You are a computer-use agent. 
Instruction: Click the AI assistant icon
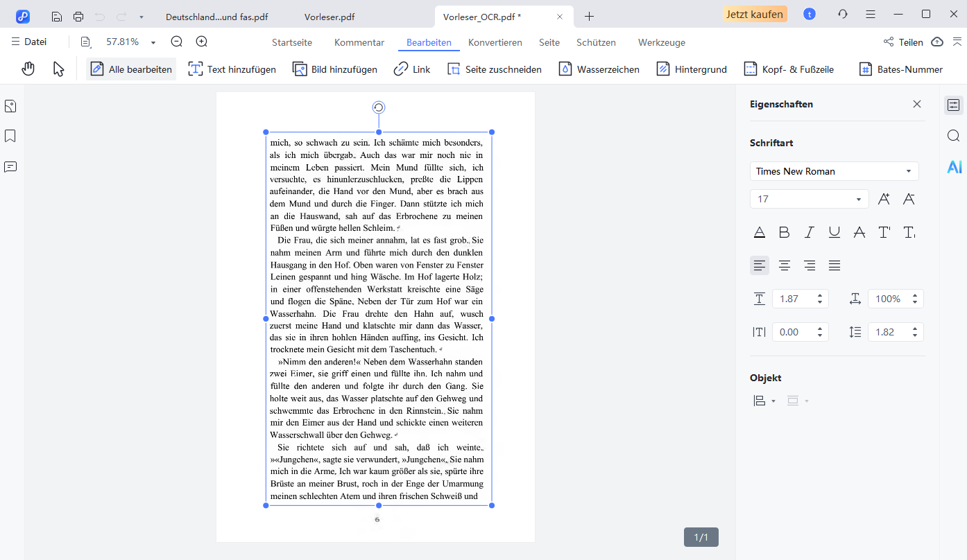955,167
